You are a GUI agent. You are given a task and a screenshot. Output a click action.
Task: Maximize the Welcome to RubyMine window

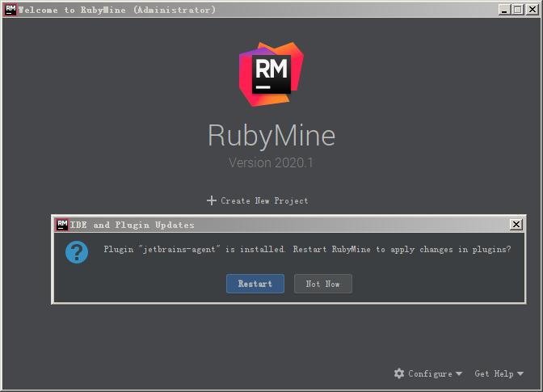pos(518,10)
